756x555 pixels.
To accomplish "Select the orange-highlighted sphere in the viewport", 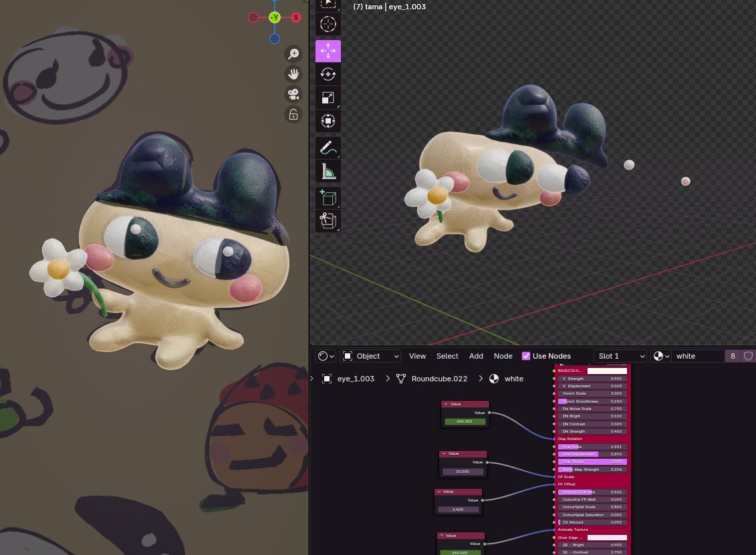I will point(686,182).
